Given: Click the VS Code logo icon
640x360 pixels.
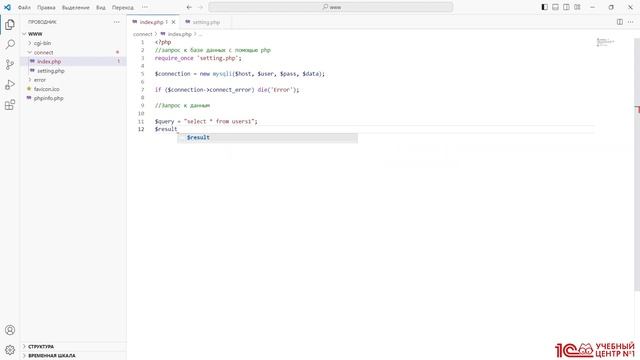Looking at the screenshot, I should 7,7.
